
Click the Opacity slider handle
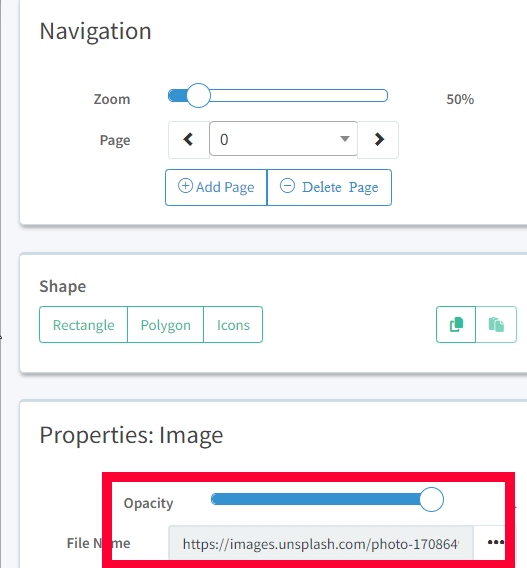431,500
